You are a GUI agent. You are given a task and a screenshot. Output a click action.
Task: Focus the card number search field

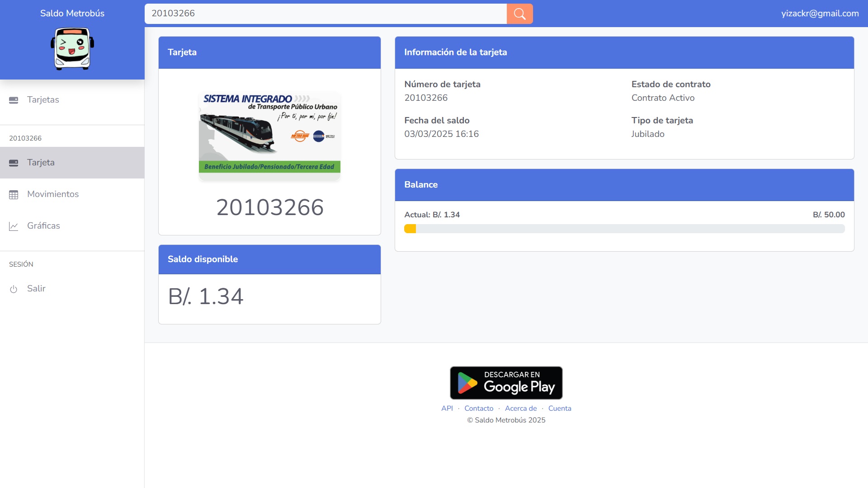point(325,14)
